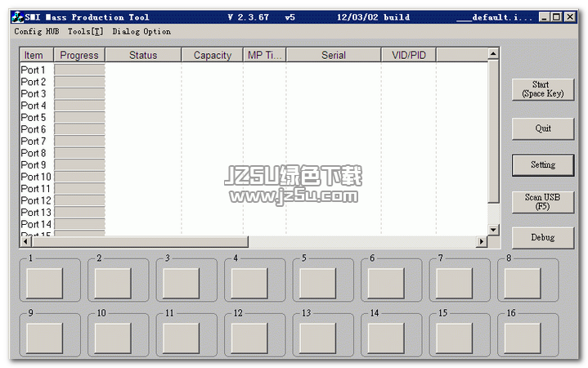Viewport: 588px width, 368px height.
Task: Select the Port 9 row
Action: (x=254, y=164)
